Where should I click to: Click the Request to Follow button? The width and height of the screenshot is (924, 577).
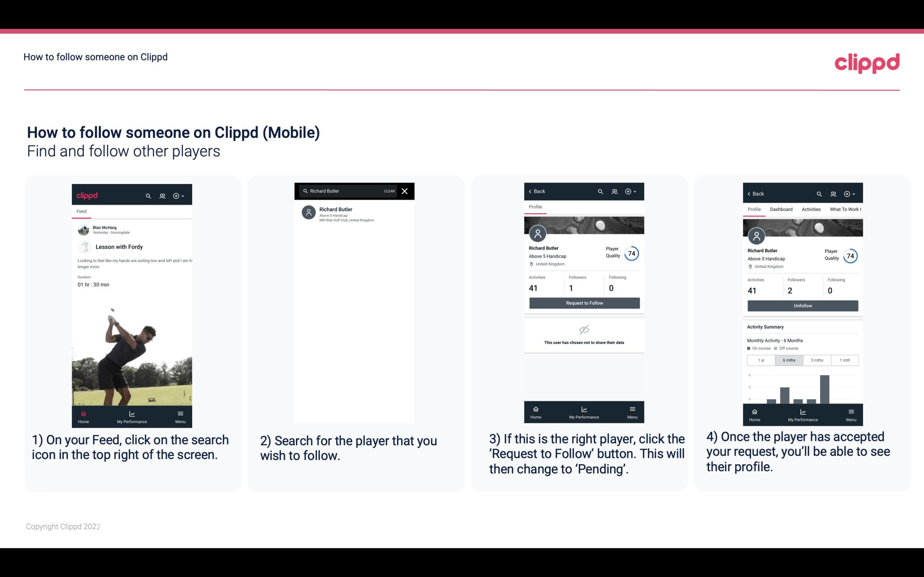(x=584, y=302)
